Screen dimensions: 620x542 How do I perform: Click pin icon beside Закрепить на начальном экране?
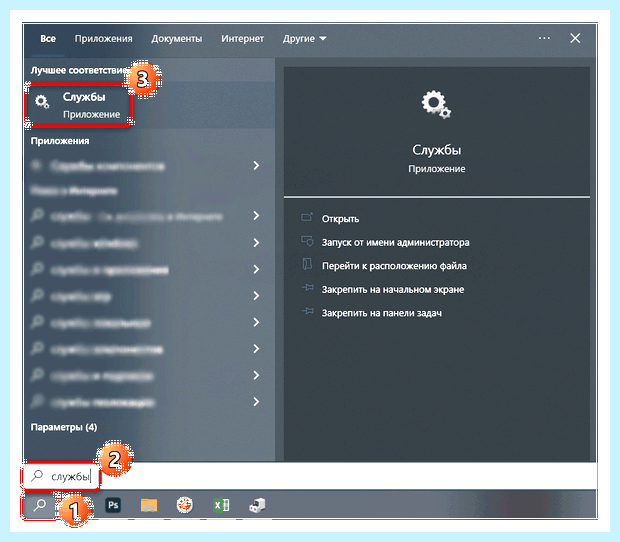pos(308,288)
